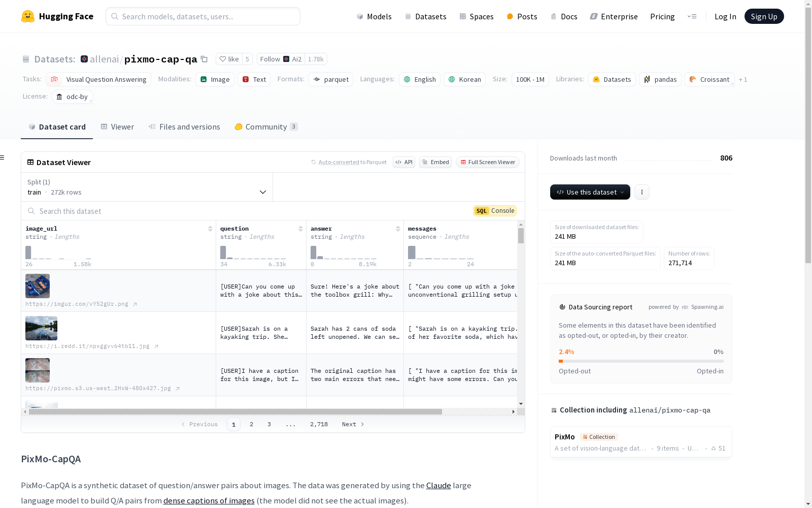Focus the Search models, datasets, users field
The height and width of the screenshot is (508, 812).
(203, 16)
